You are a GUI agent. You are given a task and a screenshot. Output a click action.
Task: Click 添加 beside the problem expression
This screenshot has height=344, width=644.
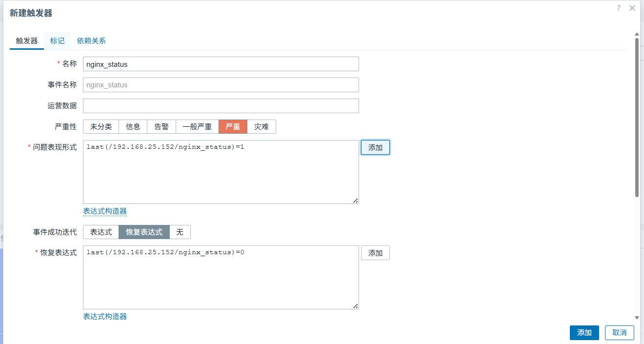tap(375, 147)
